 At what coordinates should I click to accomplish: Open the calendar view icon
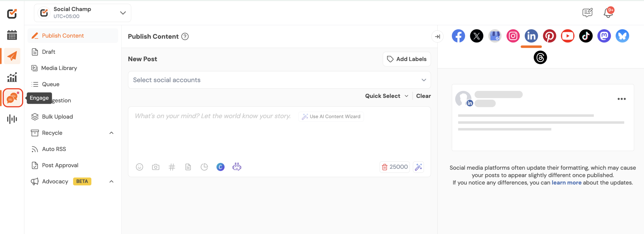[x=12, y=35]
